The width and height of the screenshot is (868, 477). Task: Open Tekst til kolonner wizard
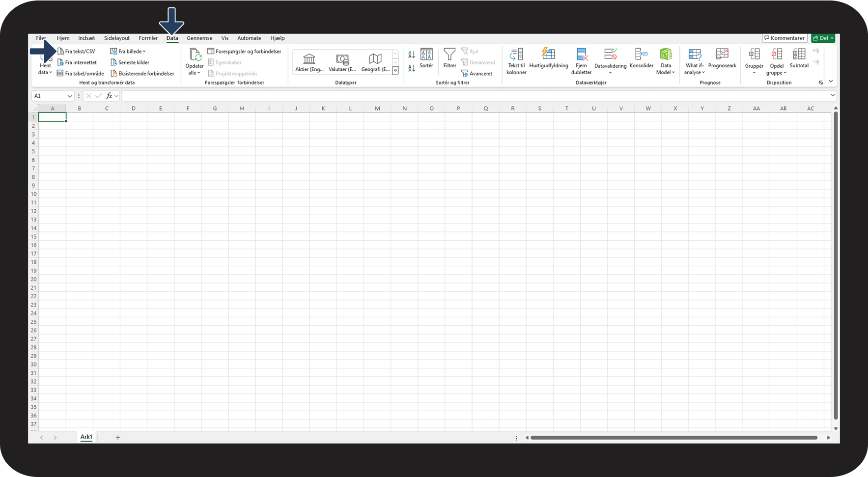click(516, 61)
